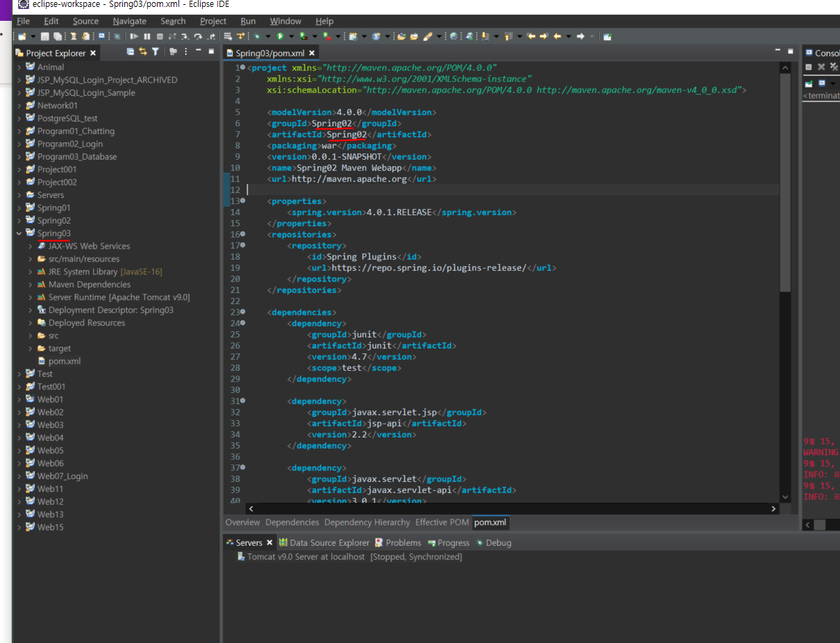Fold the dependencies element at line 23
Screen dimensions: 840x643
tap(242, 312)
